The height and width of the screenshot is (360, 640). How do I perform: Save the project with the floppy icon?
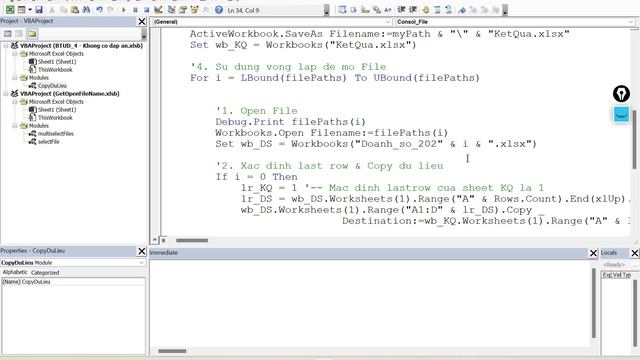[39, 10]
